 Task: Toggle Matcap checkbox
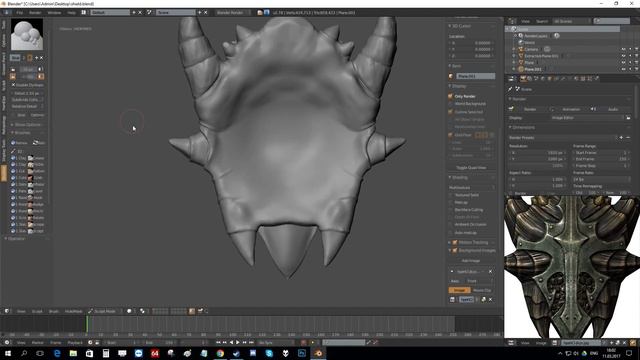click(451, 202)
